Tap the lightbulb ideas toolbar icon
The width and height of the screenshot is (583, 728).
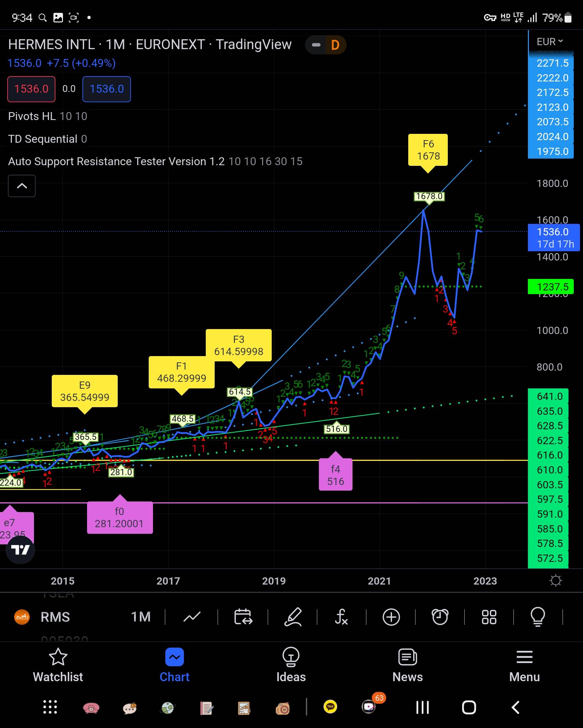pos(538,617)
